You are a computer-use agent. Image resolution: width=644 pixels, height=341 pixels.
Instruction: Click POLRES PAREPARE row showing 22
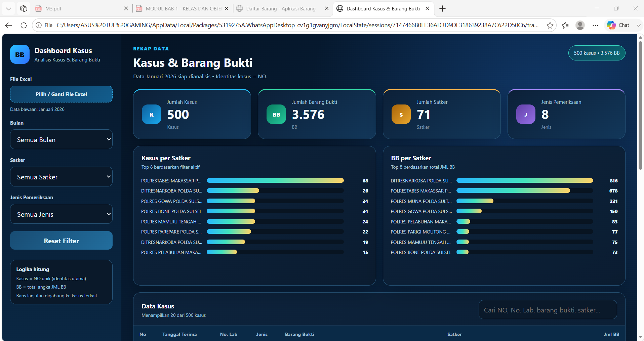click(x=254, y=232)
